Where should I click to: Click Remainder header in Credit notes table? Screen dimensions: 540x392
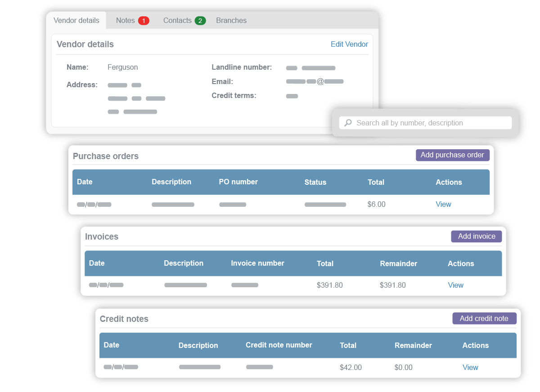[x=413, y=345]
